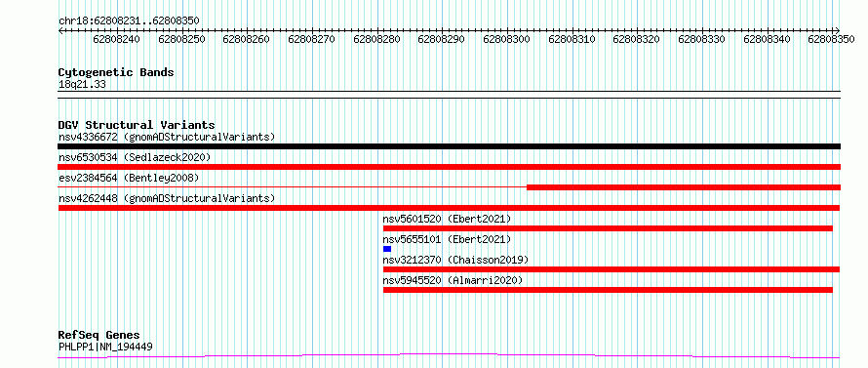Click the red bar of nsv5945520
The width and height of the screenshot is (868, 368).
pyautogui.click(x=608, y=290)
